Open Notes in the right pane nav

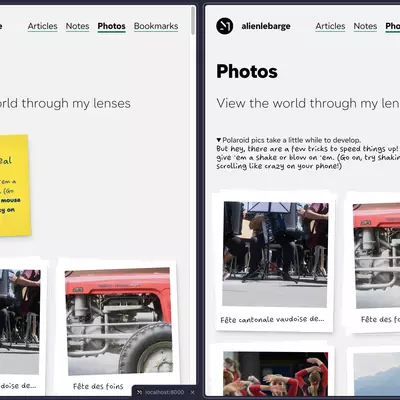[365, 26]
